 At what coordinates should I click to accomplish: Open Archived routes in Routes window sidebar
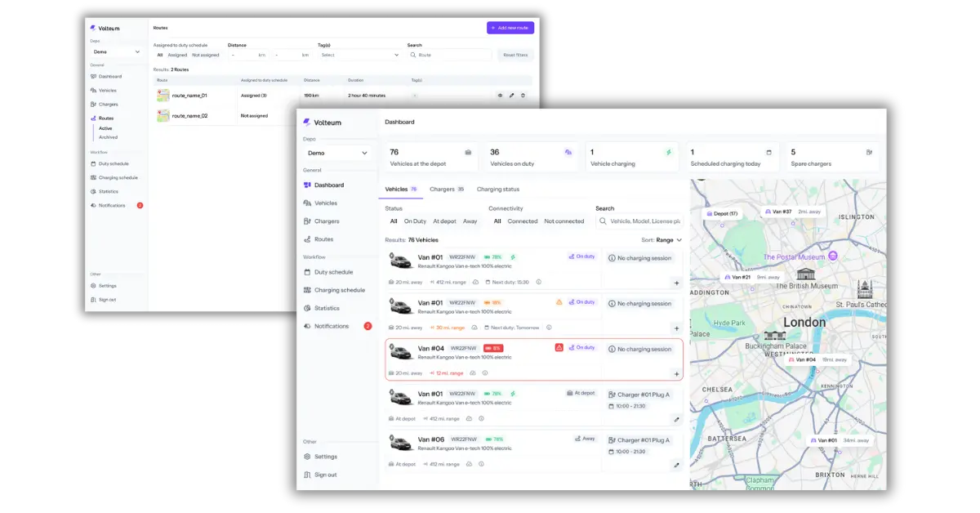[108, 137]
